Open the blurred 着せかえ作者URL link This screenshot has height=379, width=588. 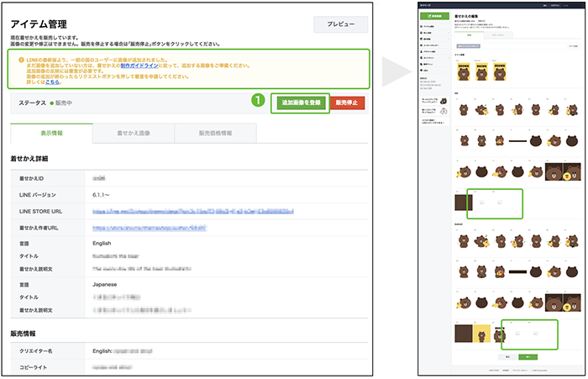(x=150, y=228)
